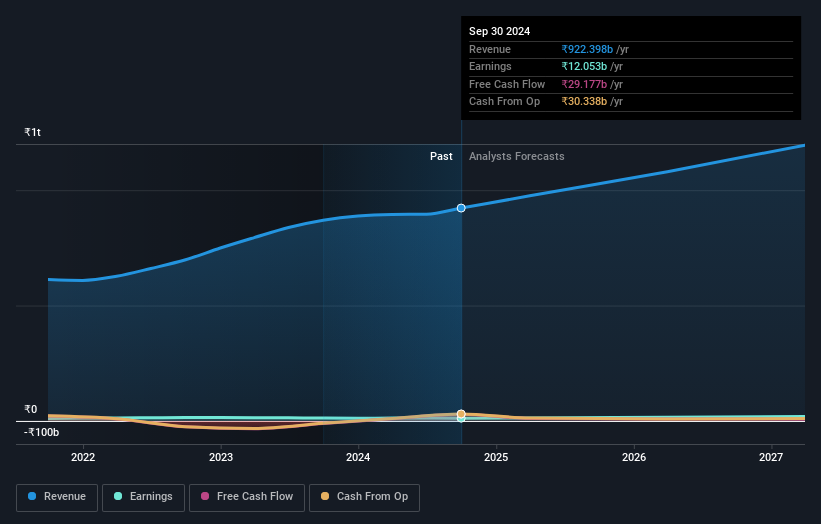Click the Free Cash Flow label in tooltip
The width and height of the screenshot is (821, 524).
(x=507, y=84)
